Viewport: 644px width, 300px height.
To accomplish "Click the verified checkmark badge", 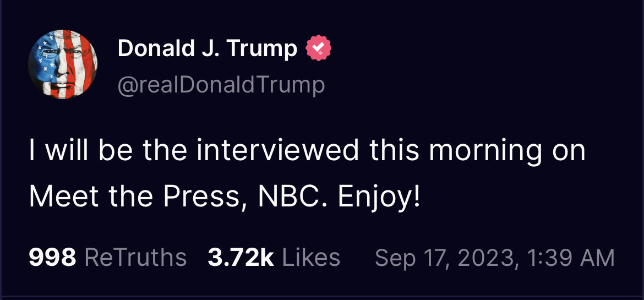I will point(319,50).
